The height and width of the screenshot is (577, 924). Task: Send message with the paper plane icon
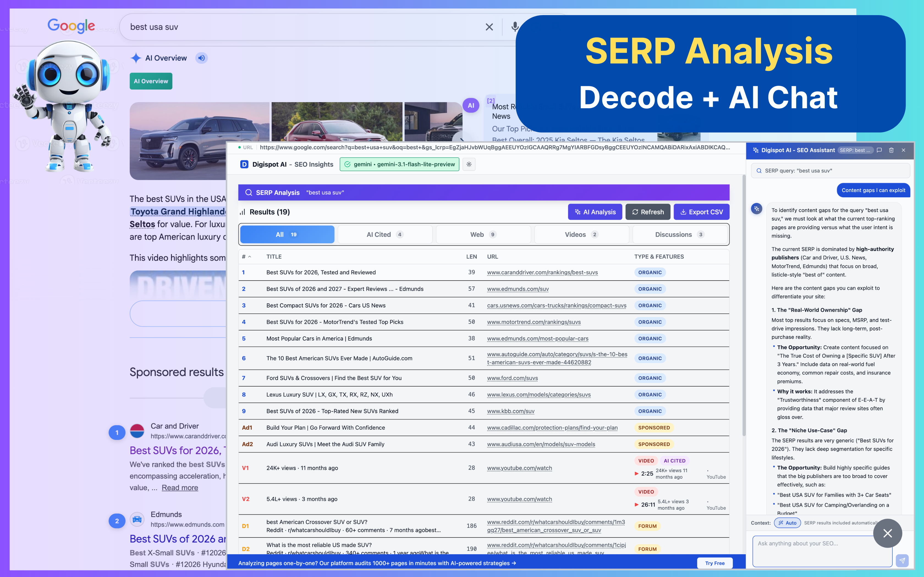902,561
